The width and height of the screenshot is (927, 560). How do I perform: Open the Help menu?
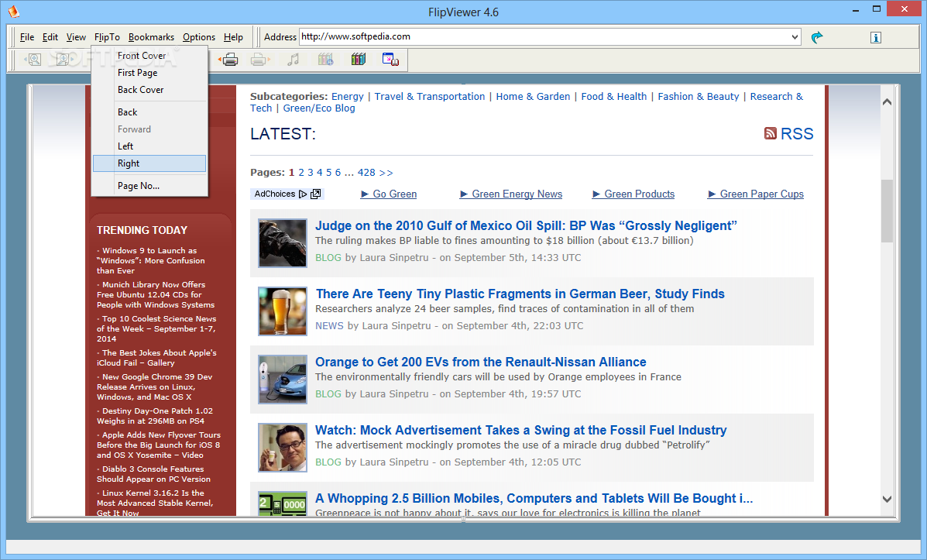(x=233, y=36)
